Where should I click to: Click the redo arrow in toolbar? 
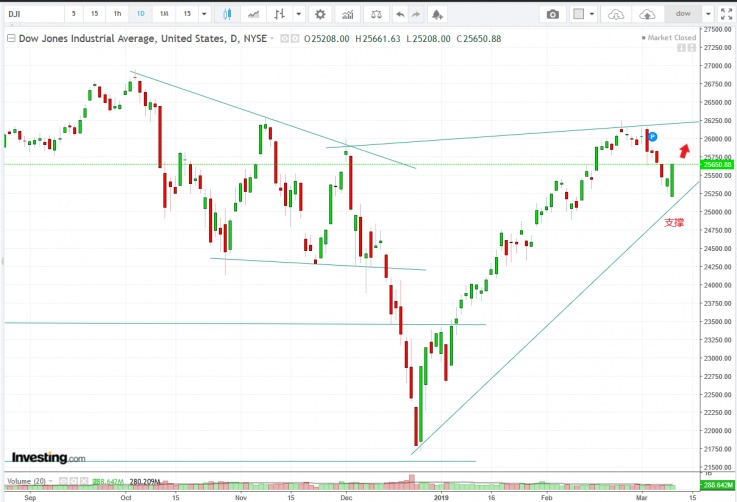[419, 14]
